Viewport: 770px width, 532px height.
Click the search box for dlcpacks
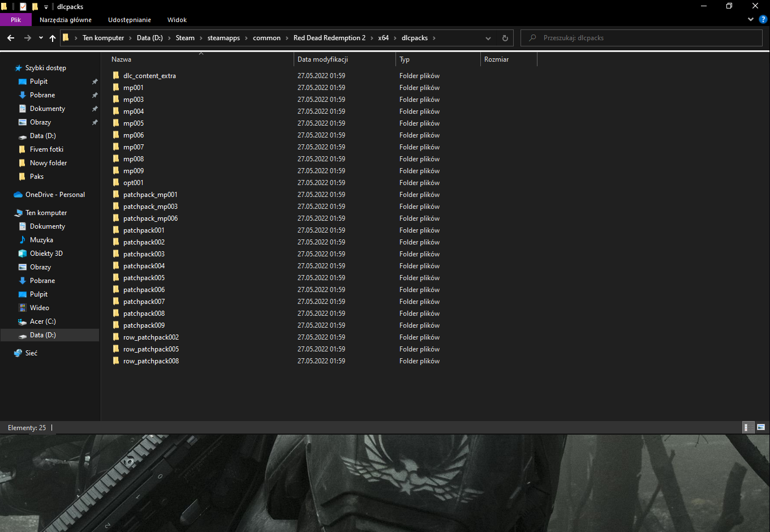642,38
